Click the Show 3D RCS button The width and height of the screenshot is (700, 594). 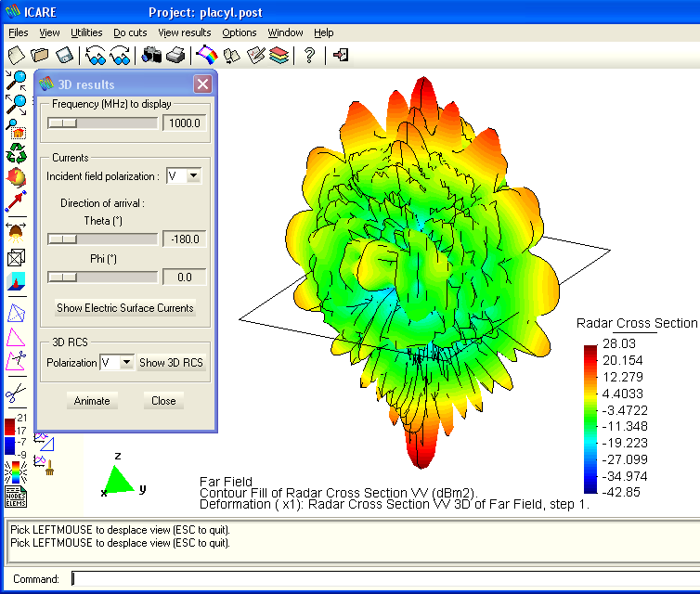(172, 362)
